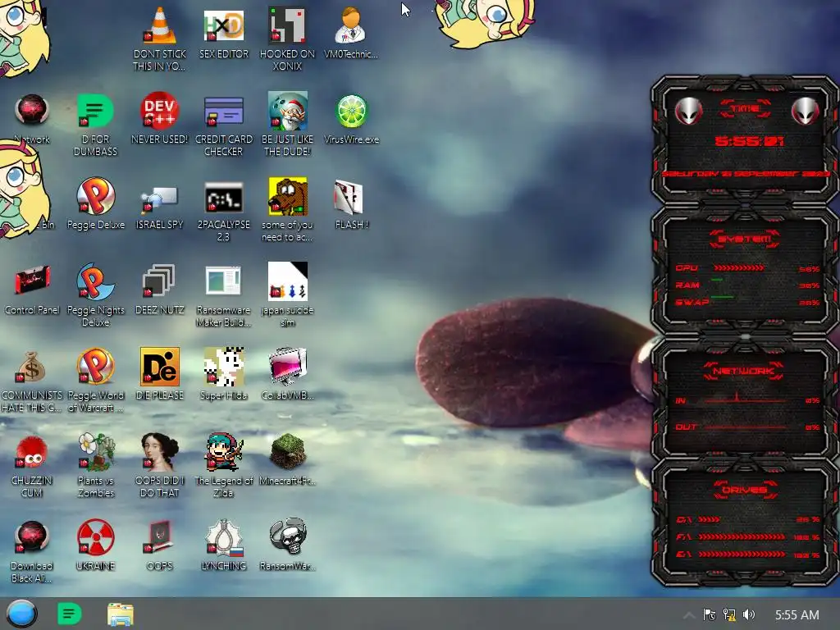This screenshot has height=630, width=840.
Task: Open 'Download Black Ali...' desktop icon
Action: point(32,536)
